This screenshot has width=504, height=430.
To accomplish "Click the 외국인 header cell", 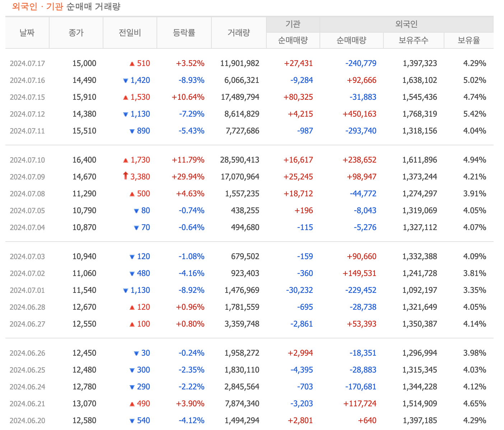I will click(406, 24).
